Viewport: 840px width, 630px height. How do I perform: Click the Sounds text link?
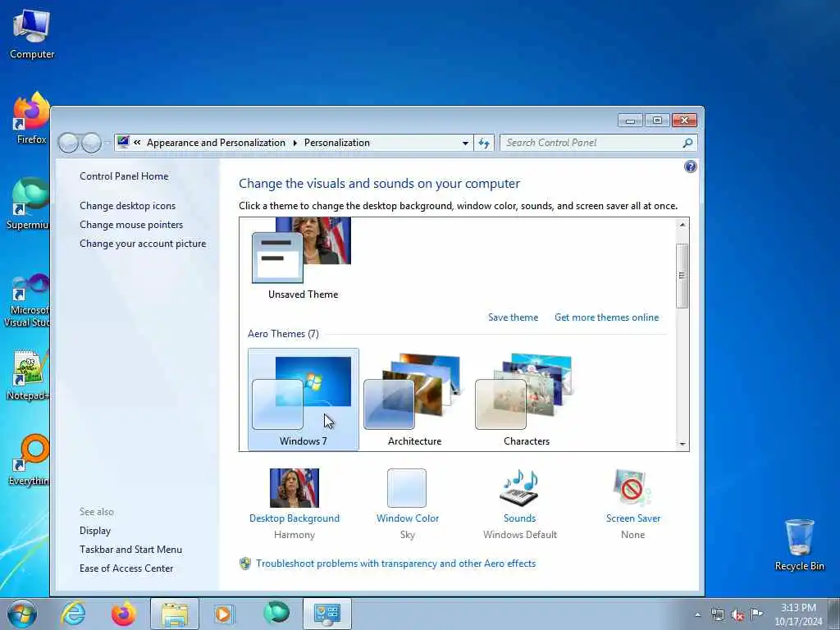pos(519,518)
